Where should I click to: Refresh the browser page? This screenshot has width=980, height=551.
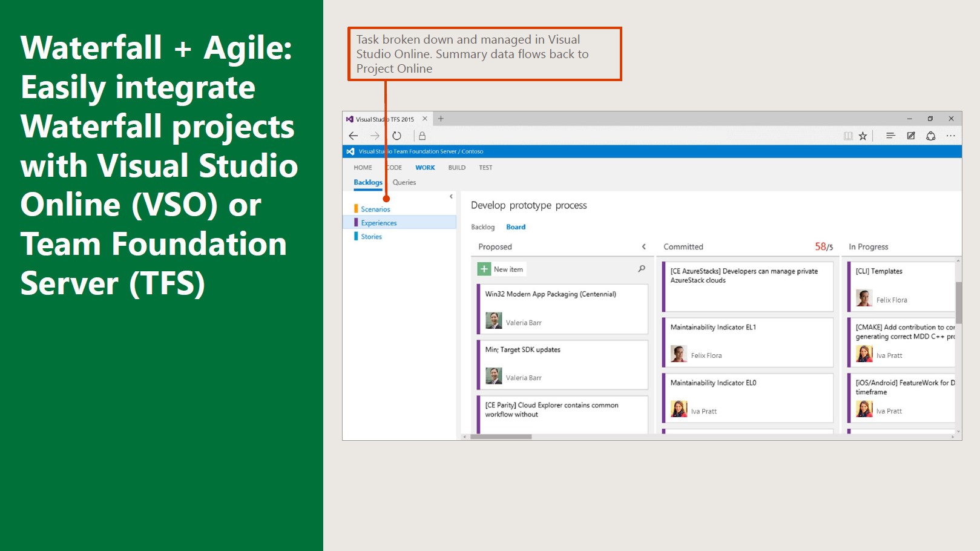click(396, 136)
